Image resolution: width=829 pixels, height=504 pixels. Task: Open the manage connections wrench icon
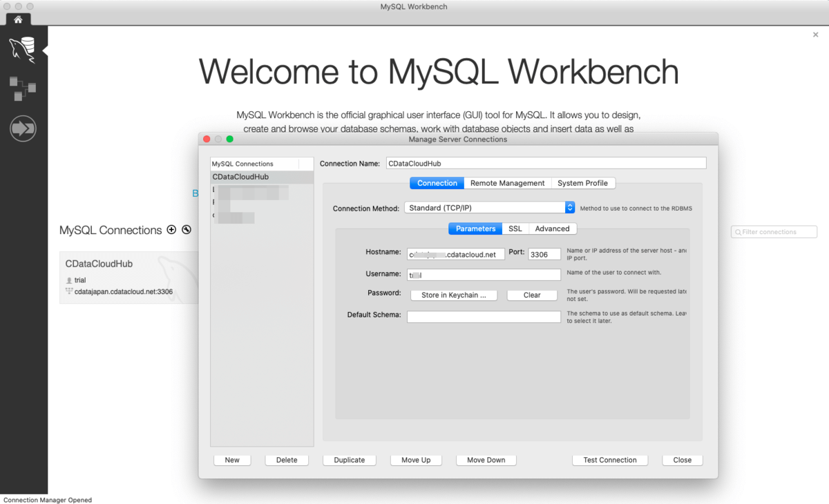coord(187,230)
